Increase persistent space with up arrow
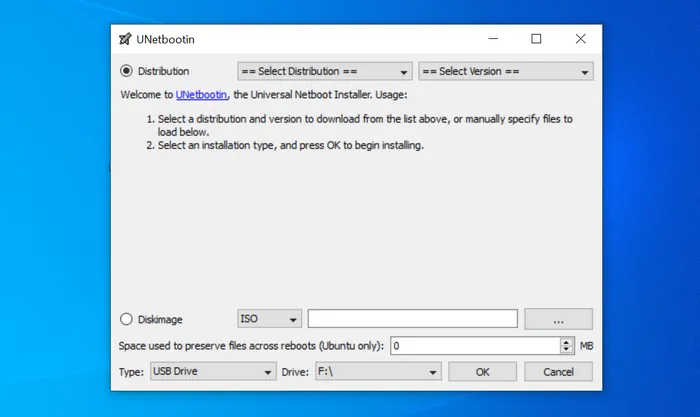 (x=567, y=342)
